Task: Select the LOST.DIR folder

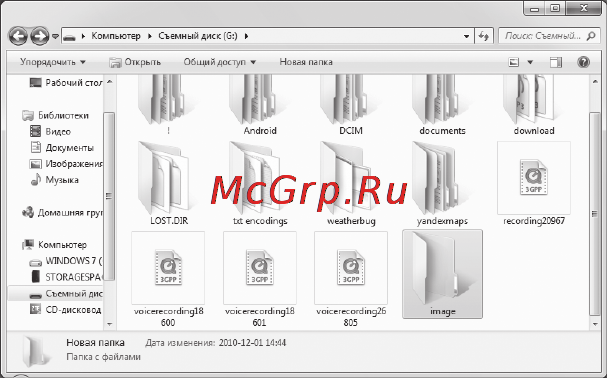Action: [168, 183]
